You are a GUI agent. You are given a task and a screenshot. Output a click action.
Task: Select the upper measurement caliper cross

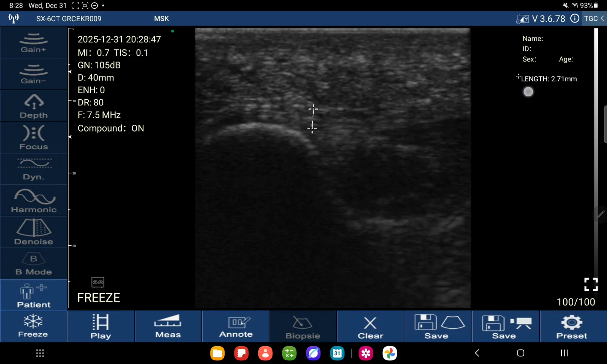pyautogui.click(x=313, y=110)
